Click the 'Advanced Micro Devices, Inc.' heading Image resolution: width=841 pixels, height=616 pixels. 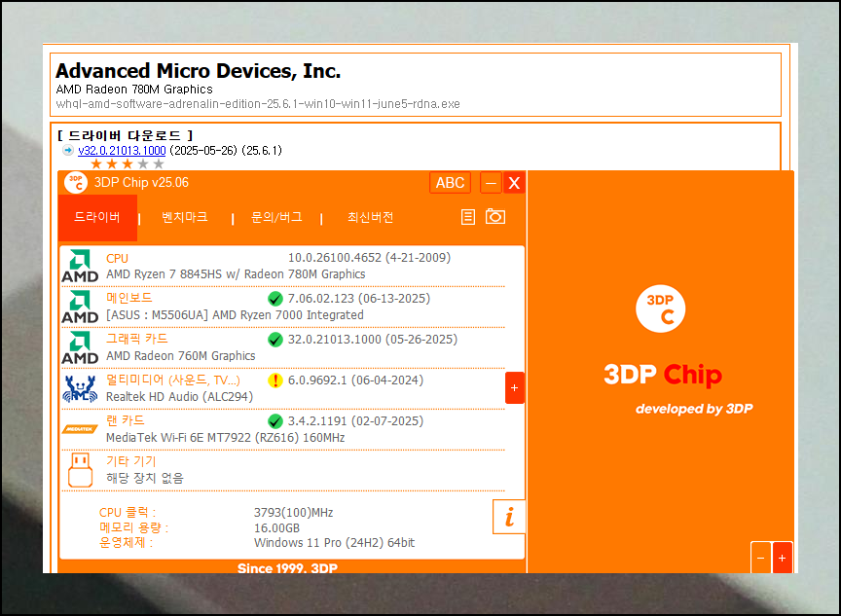[x=198, y=71]
